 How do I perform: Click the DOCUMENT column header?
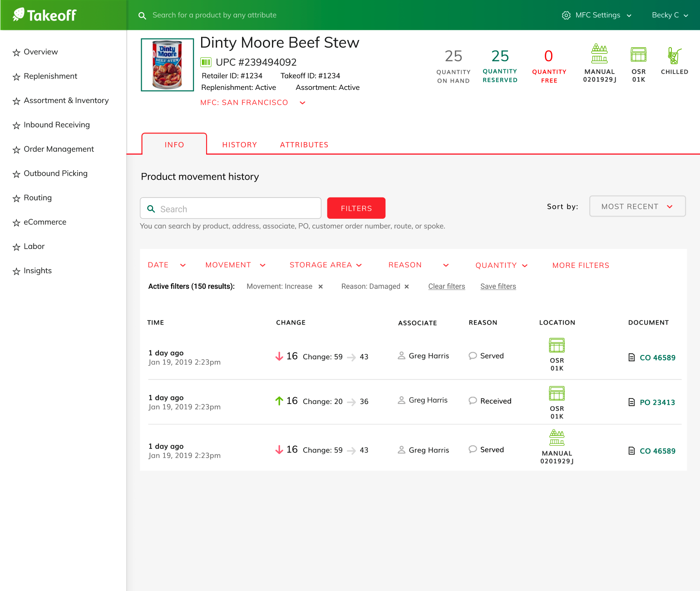(x=648, y=322)
